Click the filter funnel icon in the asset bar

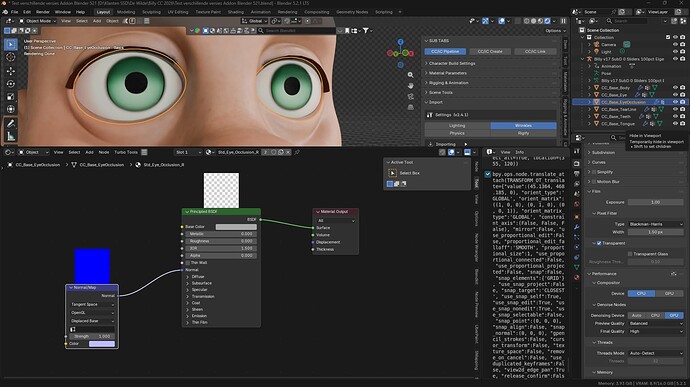[x=365, y=30]
